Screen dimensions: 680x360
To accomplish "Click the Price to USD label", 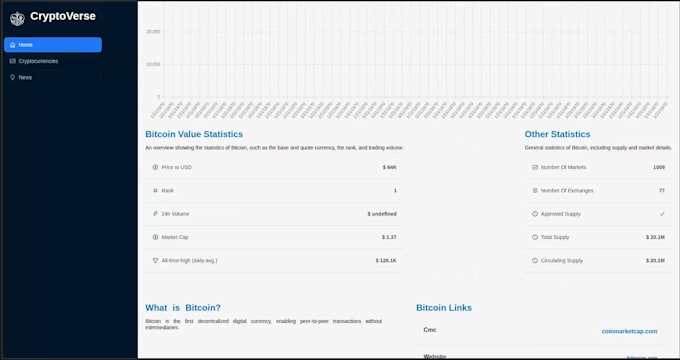I will click(177, 167).
